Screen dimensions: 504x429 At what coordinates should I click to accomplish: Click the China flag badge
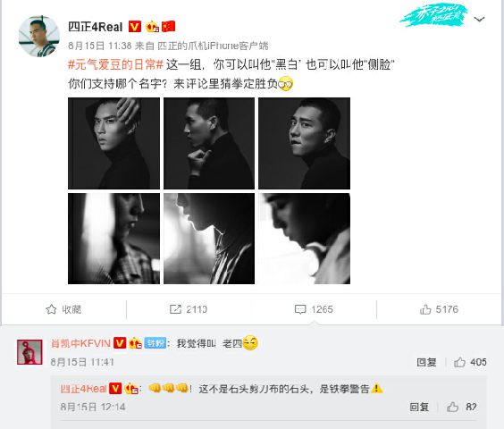click(168, 27)
